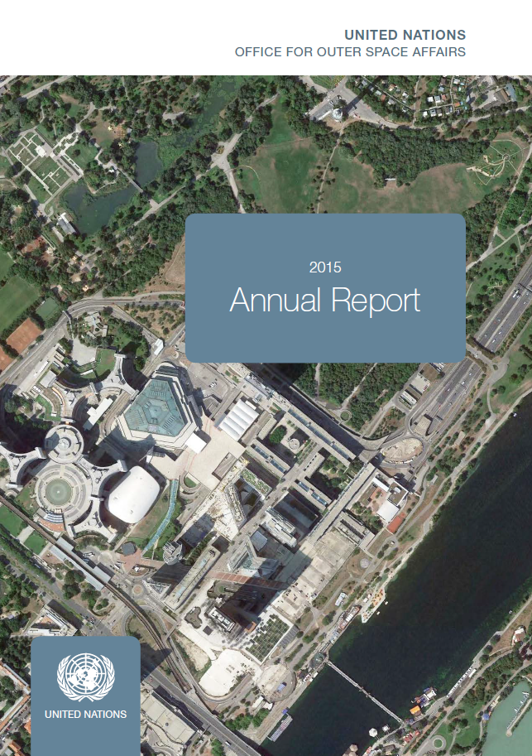Click the OFFICE FOR OUTER SPACE AFFAIRS text

tap(350, 52)
